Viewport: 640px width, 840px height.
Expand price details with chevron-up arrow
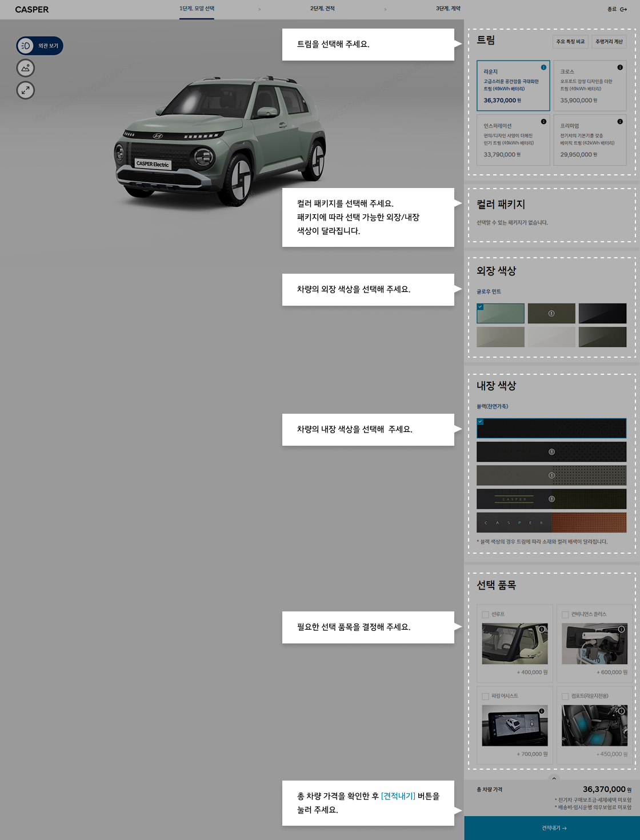point(553,778)
